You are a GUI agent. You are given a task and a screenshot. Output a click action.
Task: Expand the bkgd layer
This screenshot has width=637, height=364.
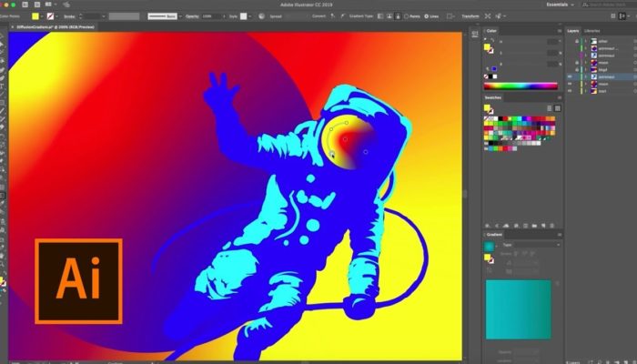point(586,69)
